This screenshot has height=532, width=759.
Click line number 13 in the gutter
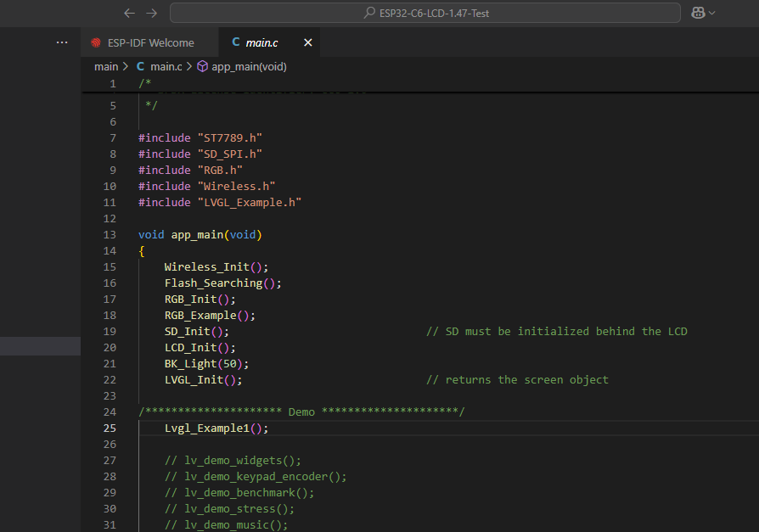coord(110,234)
